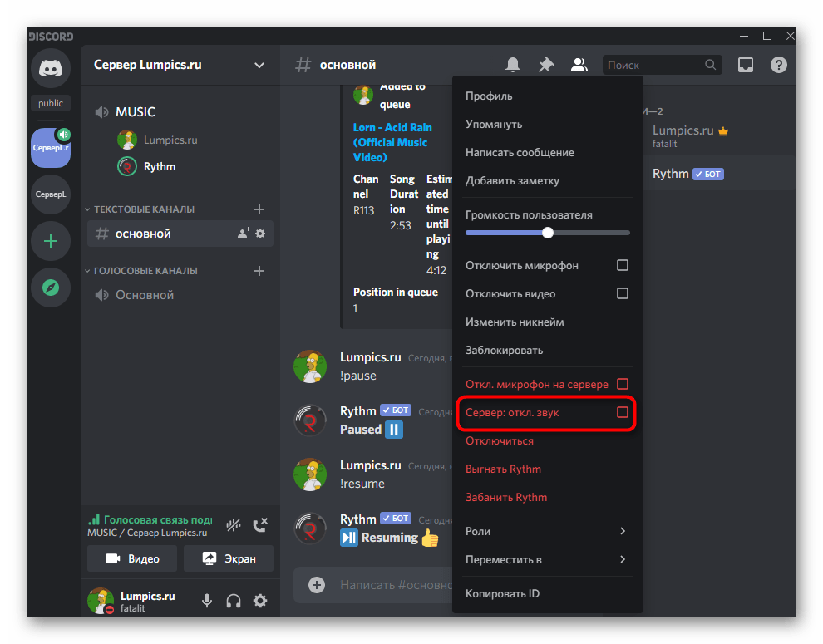Expand the Роли submenu

coord(547,531)
